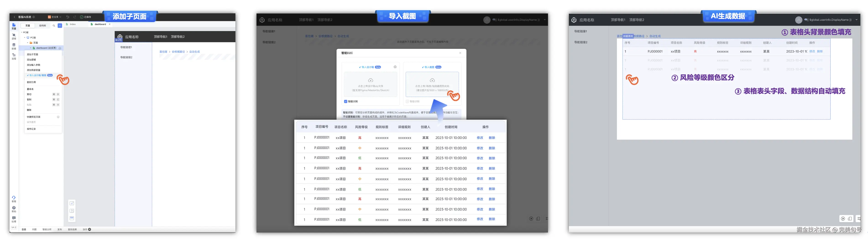The image size is (868, 239).
Task: Open the 帮助 help icon
Action: (x=14, y=209)
